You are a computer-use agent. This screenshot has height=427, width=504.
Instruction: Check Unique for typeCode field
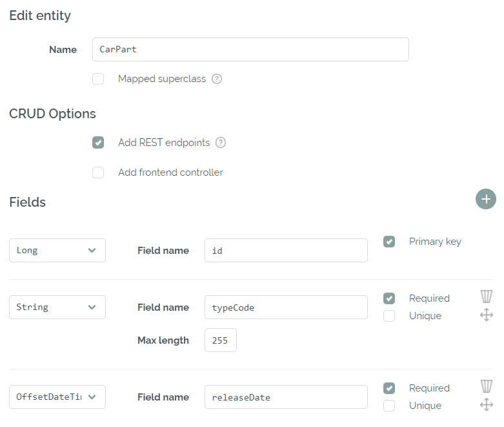[389, 316]
